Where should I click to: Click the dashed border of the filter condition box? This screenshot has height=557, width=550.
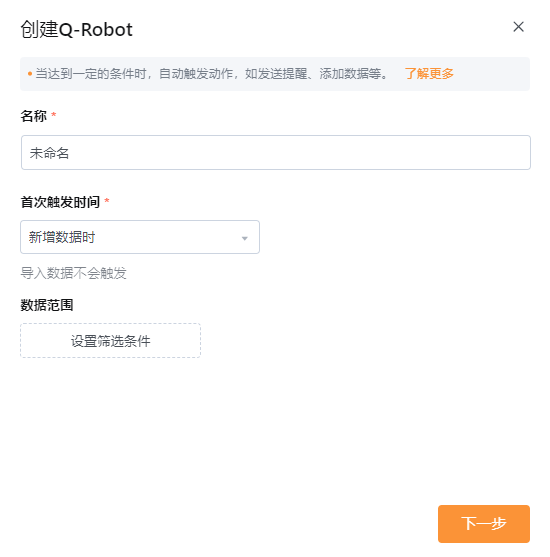110,324
